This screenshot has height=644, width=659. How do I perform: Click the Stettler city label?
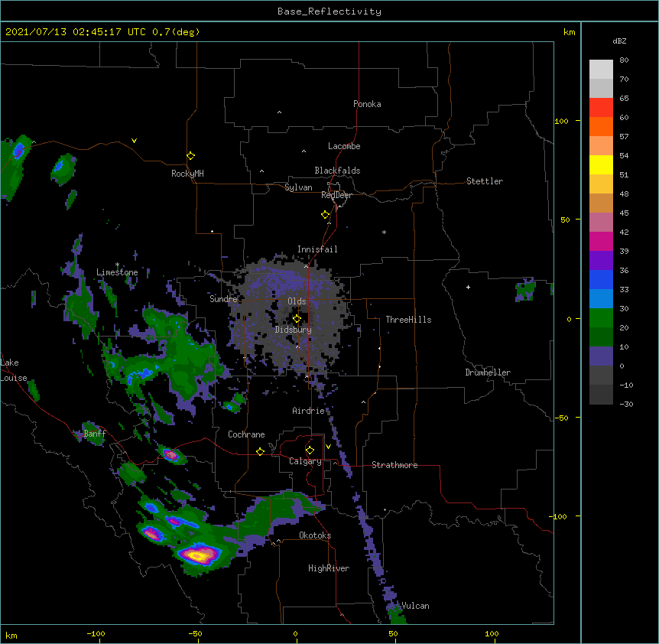click(x=485, y=181)
